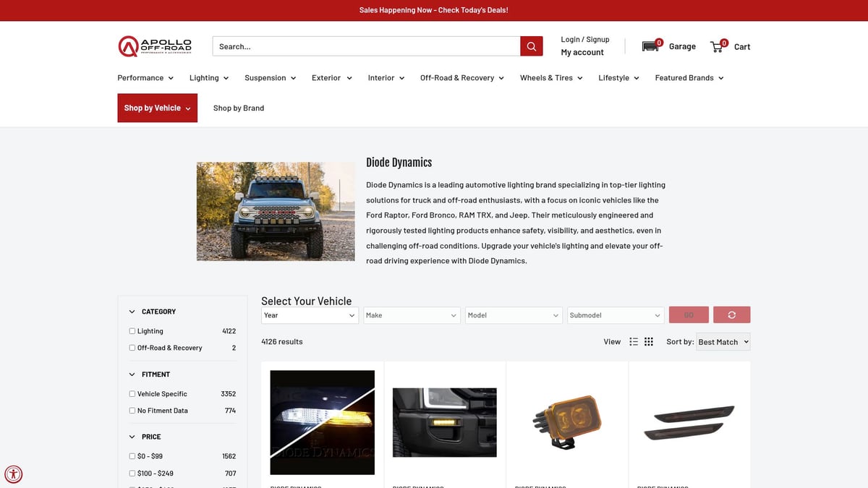The height and width of the screenshot is (488, 868).
Task: Collapse the CATEGORY filter section
Action: click(132, 312)
